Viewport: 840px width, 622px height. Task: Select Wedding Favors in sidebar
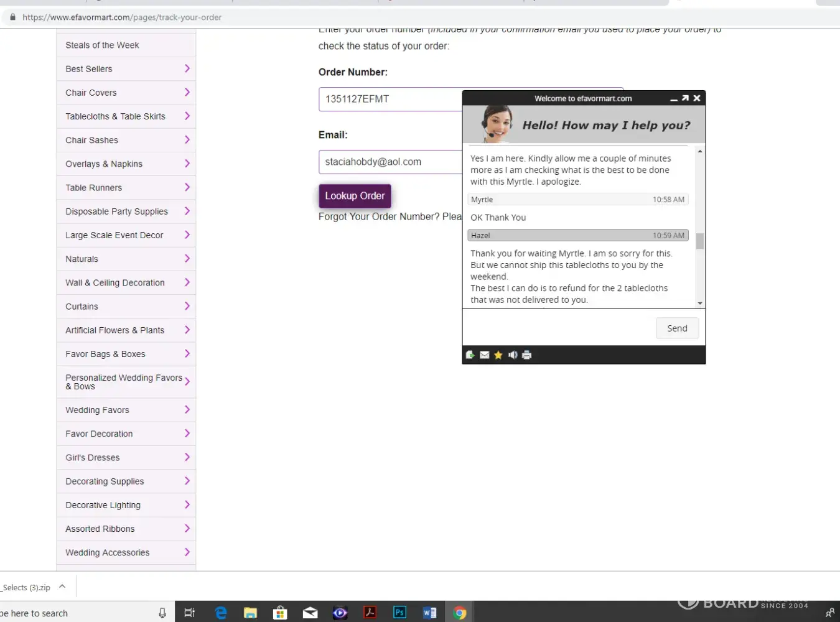coord(98,410)
